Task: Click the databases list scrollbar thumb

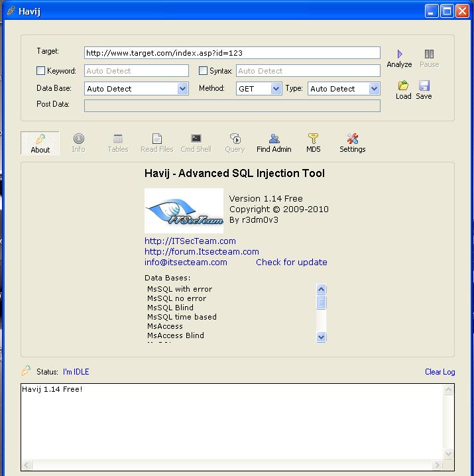Action: [x=322, y=302]
